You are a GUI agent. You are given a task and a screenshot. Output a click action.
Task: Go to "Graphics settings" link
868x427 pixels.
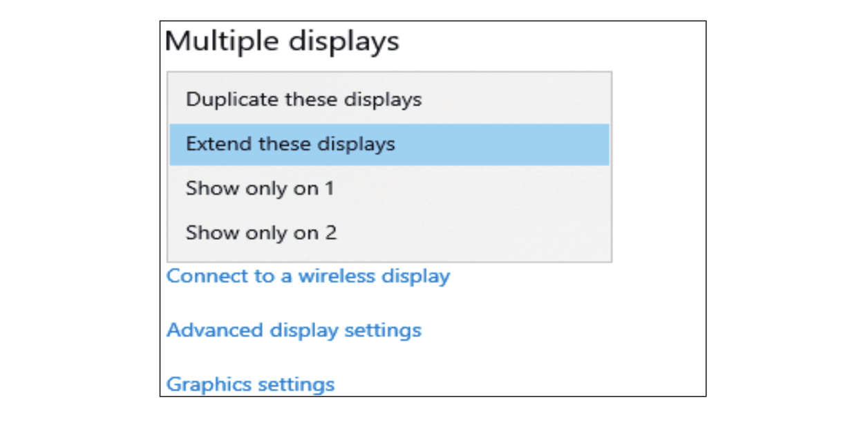click(x=250, y=384)
